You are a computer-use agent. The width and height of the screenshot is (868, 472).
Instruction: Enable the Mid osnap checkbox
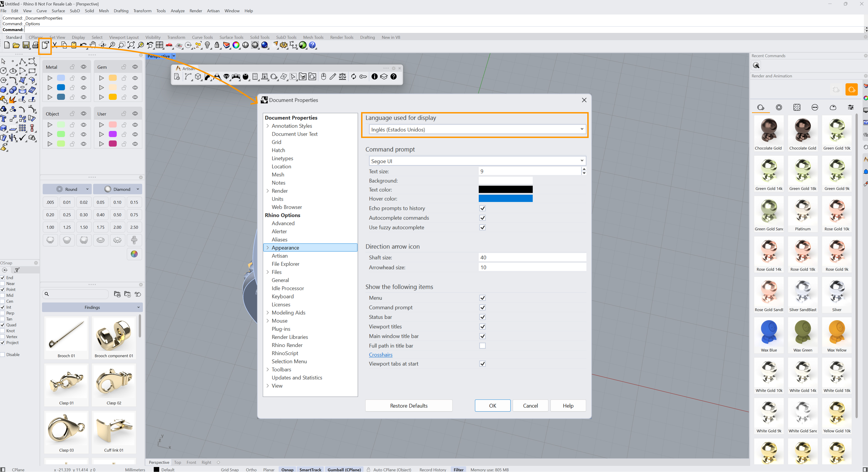click(x=3, y=296)
